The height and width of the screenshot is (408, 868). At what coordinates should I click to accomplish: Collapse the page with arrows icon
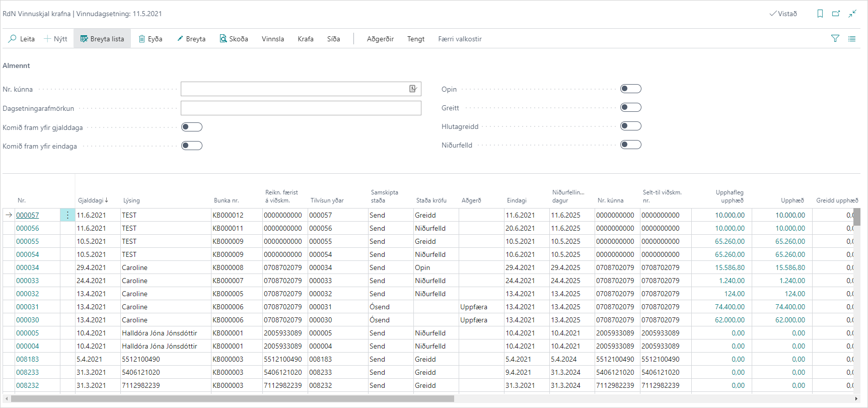tap(852, 14)
